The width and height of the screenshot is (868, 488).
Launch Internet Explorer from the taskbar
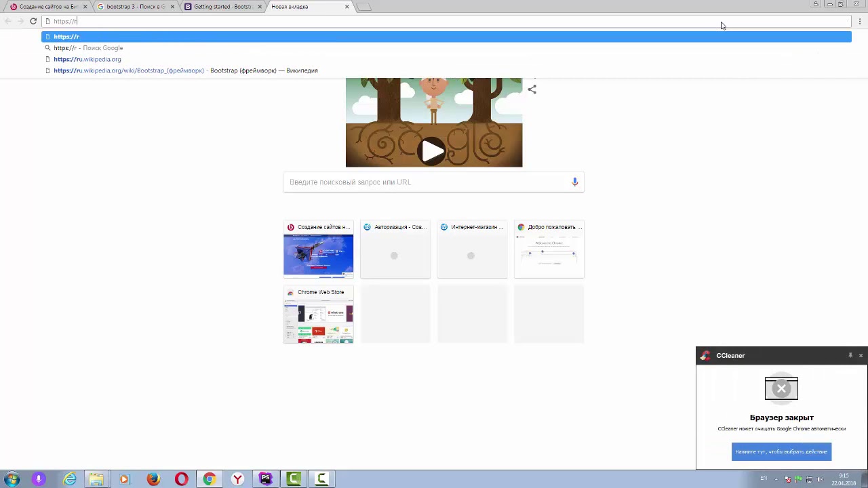click(x=70, y=479)
